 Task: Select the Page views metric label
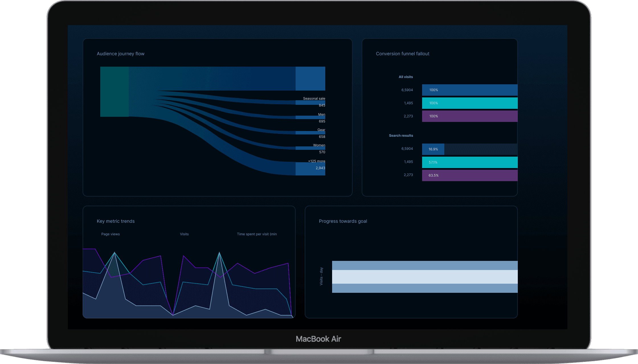point(111,234)
